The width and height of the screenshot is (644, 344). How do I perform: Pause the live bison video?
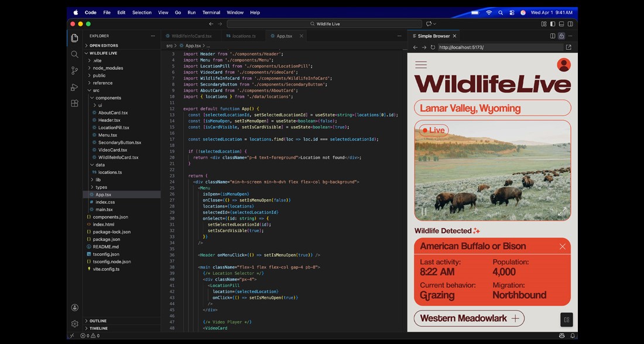tap(424, 212)
